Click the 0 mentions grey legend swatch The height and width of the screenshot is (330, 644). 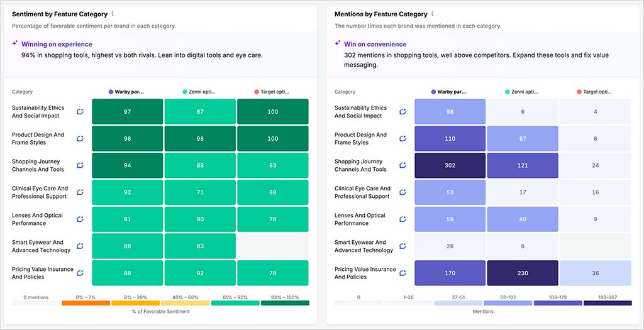pos(36,303)
